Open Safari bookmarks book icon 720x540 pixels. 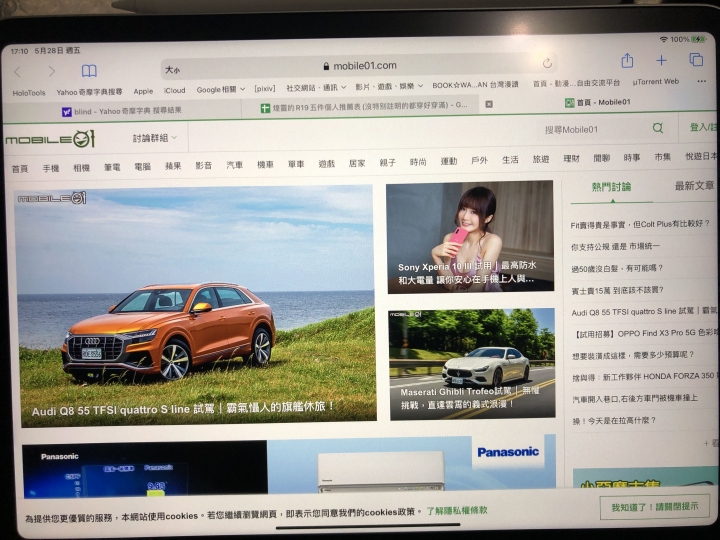click(89, 70)
